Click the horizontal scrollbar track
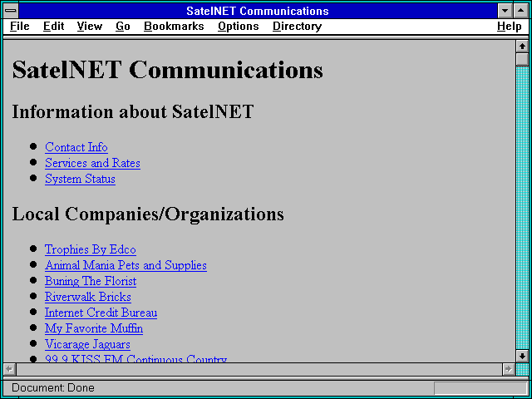Image resolution: width=532 pixels, height=399 pixels. [259, 369]
